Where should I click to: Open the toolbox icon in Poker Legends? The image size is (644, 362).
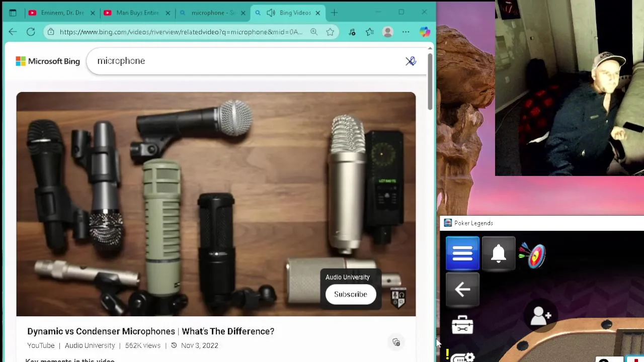[462, 325]
